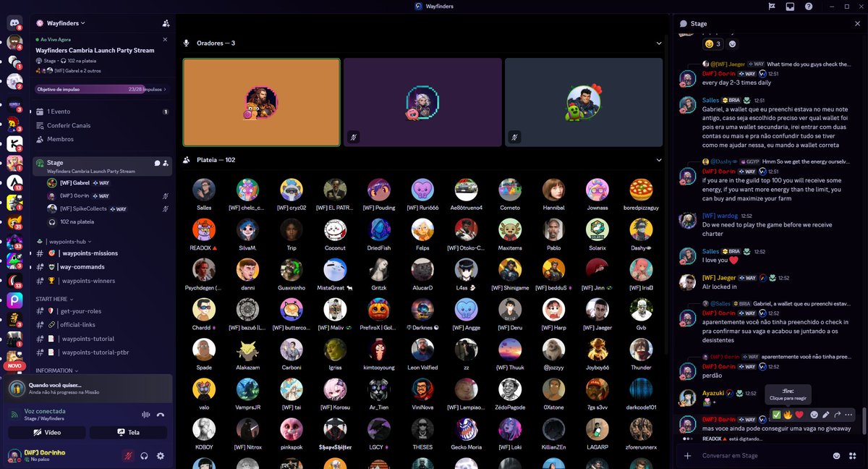Select purple muted speaker tile
This screenshot has width=868, height=469.
pos(422,102)
